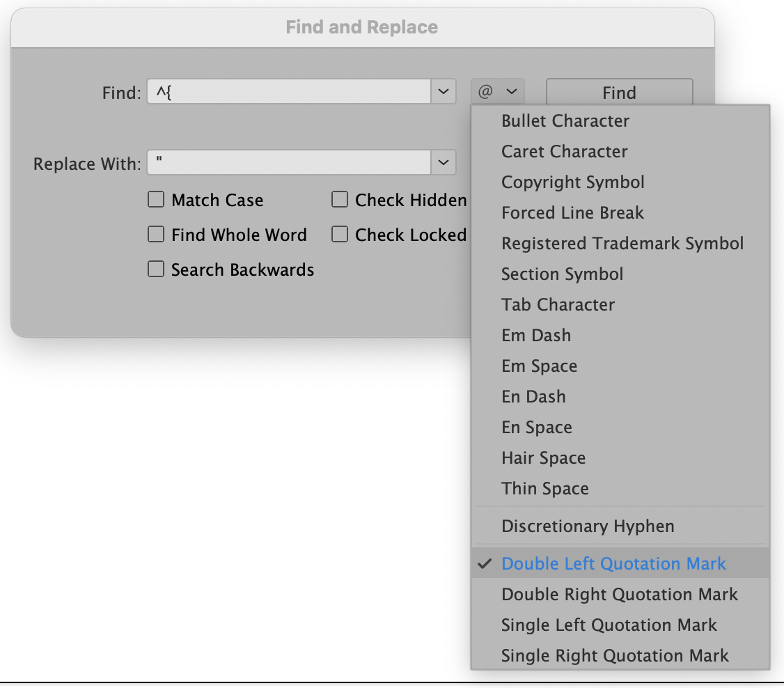Image resolution: width=784 pixels, height=688 pixels.
Task: Expand the Find history dropdown
Action: tap(444, 91)
